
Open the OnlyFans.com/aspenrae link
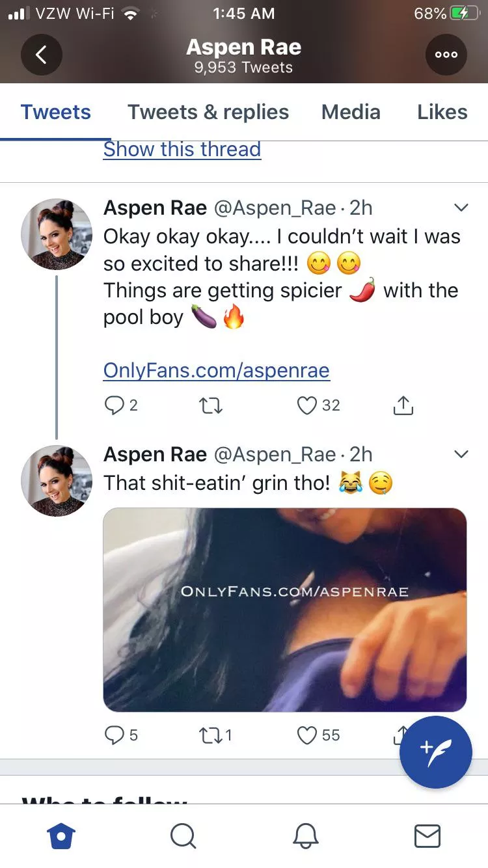pos(215,370)
